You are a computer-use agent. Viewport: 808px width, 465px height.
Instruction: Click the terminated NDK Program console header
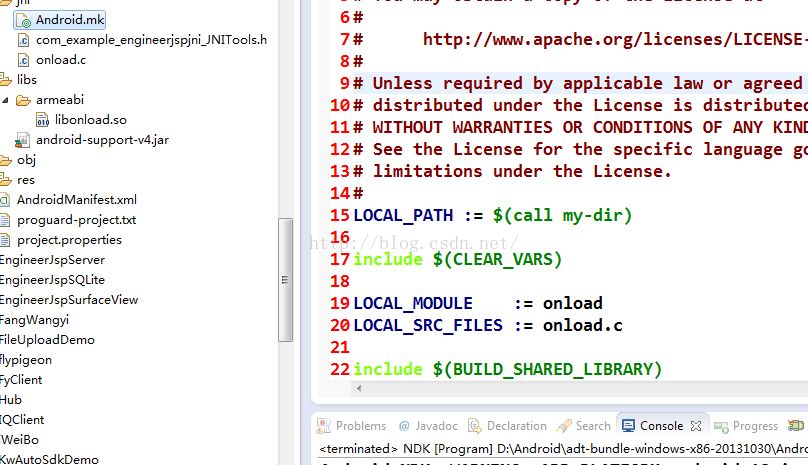tap(563, 449)
